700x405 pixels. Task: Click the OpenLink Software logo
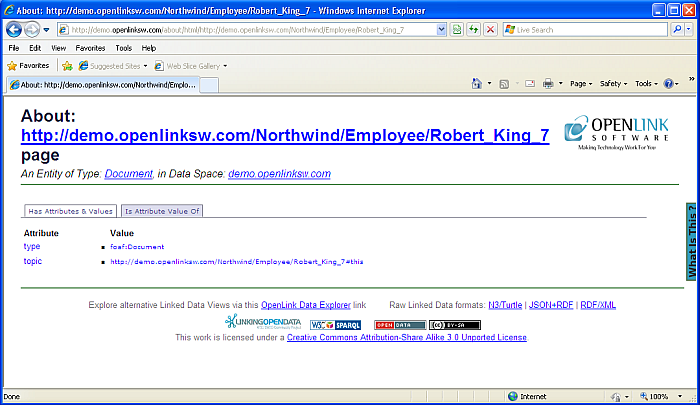pyautogui.click(x=616, y=133)
